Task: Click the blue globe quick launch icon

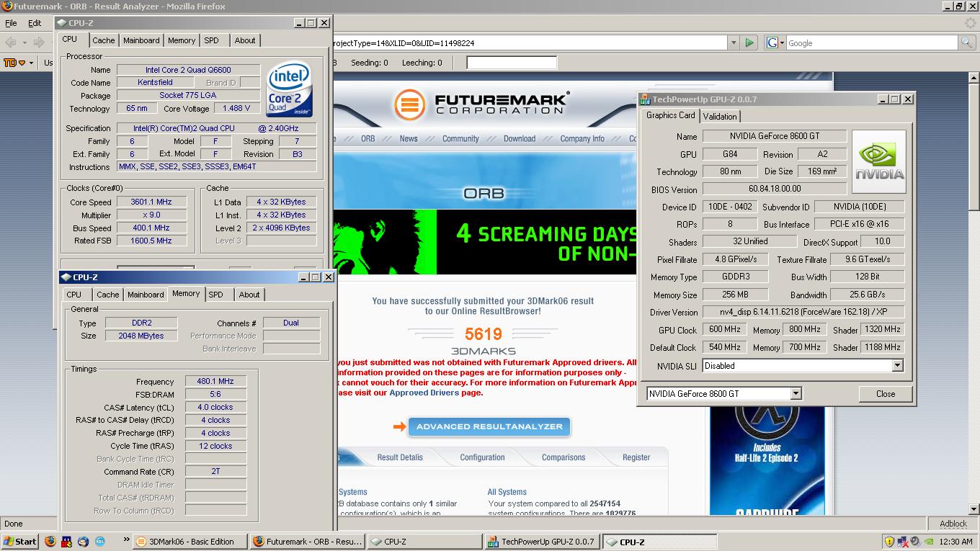Action: click(84, 542)
